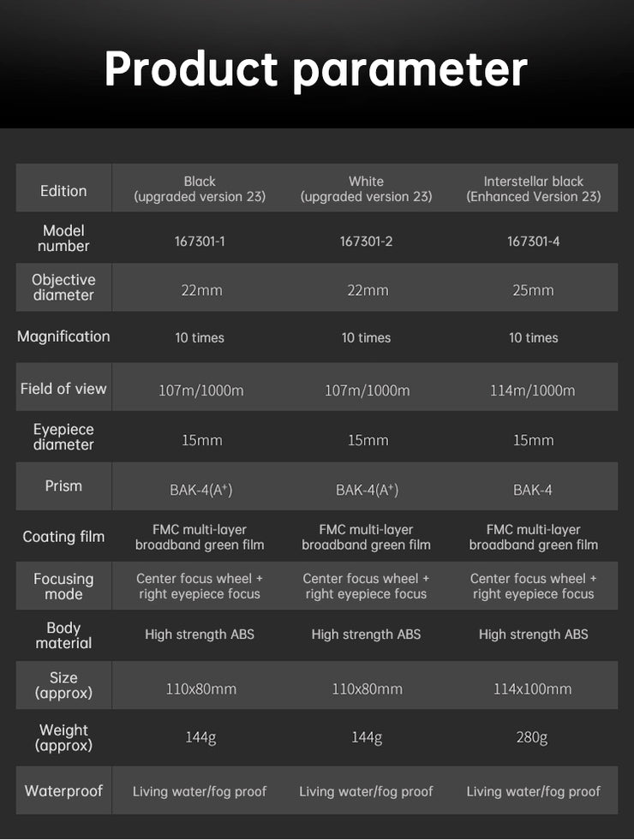Click the Magnification row label
634x840 pixels.
click(x=63, y=337)
